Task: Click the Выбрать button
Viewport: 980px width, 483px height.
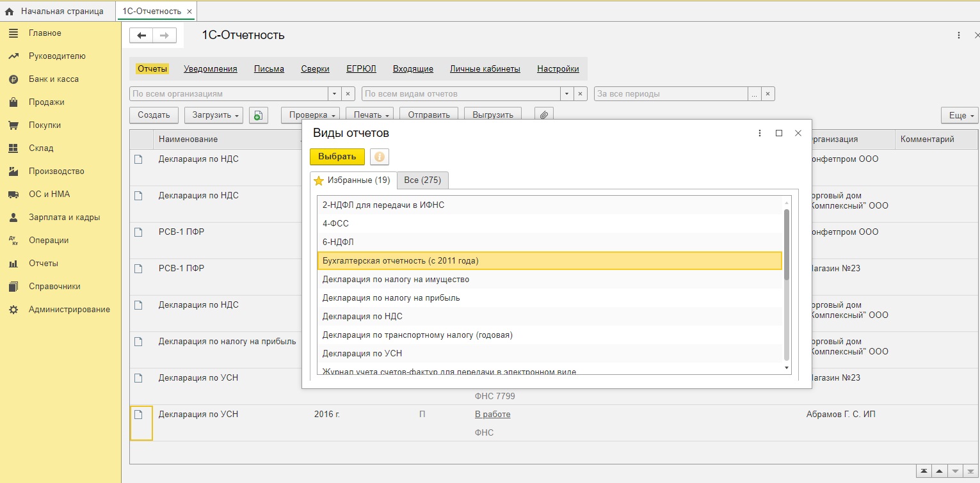Action: click(337, 157)
